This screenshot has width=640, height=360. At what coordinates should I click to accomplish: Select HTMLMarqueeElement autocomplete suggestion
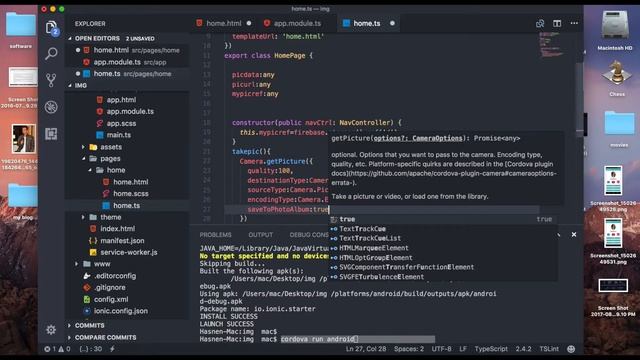click(443, 248)
